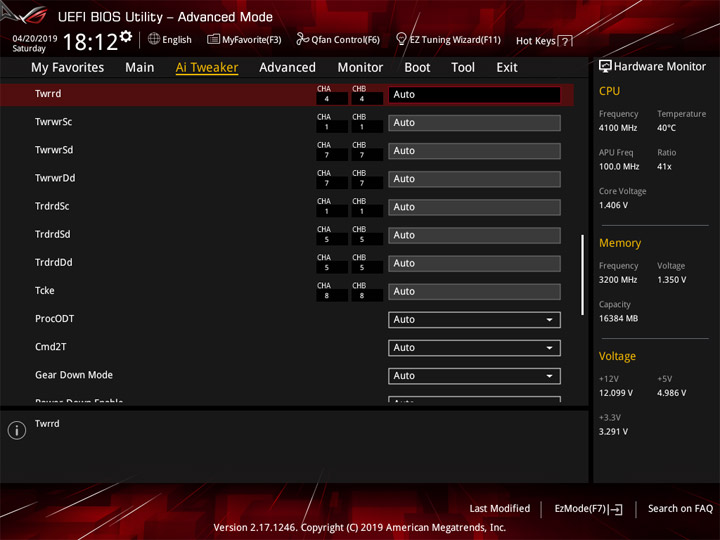Expand the ProcODT dropdown
The height and width of the screenshot is (540, 720).
pos(474,320)
